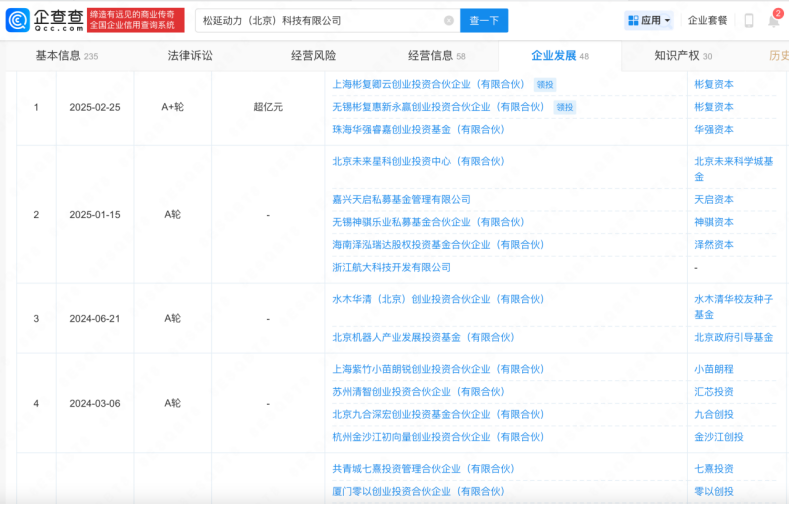Clear the search box with the X icon
Screen dimensions: 790x505
click(449, 20)
